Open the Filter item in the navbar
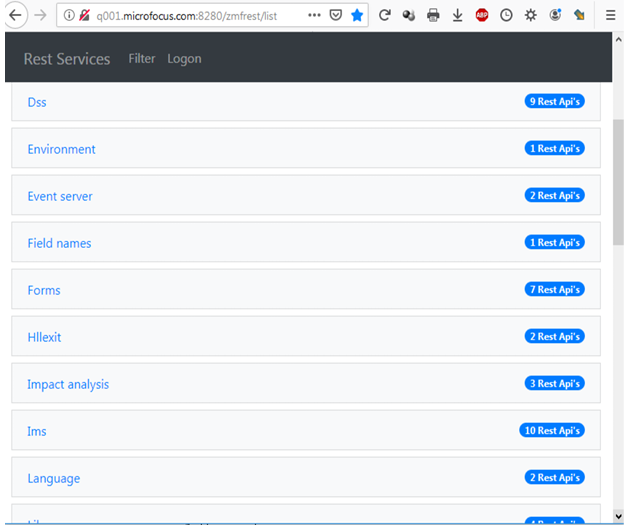 (142, 59)
